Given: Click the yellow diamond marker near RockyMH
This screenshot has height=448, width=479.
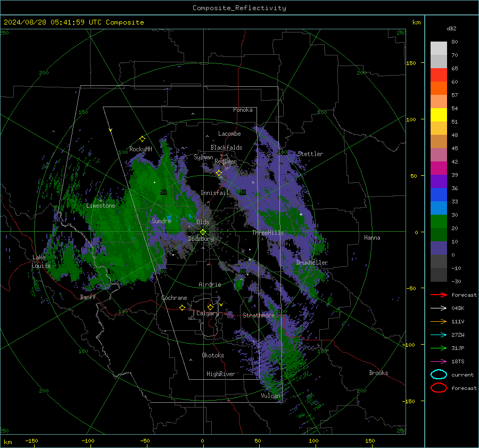Looking at the screenshot, I should point(142,139).
